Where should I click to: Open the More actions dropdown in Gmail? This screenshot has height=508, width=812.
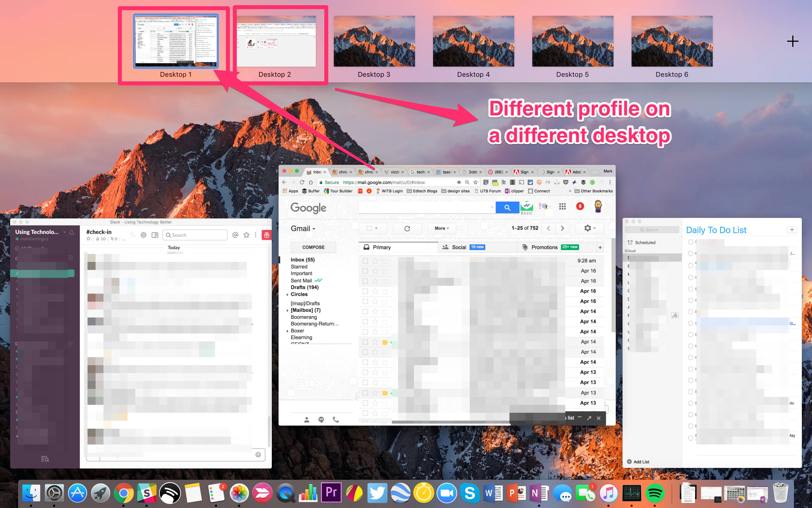[x=442, y=229]
